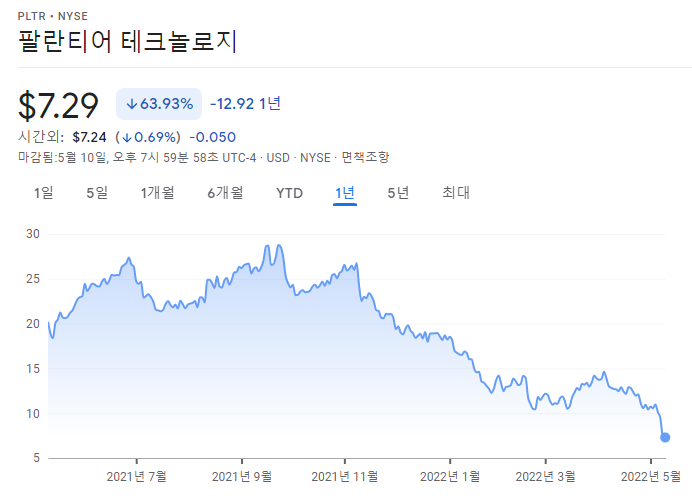Click the 마감됨 closing timestamp text
Image resolution: width=692 pixels, height=498 pixels.
137,158
